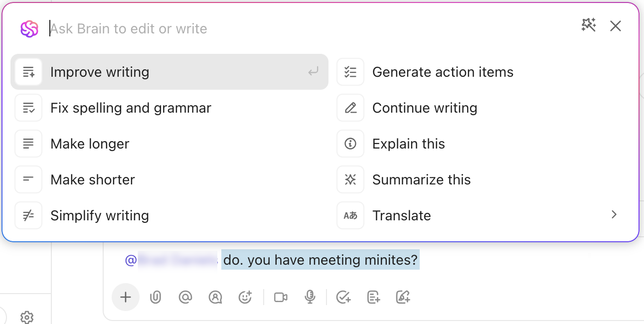Click the create task checkmark icon
Image resolution: width=644 pixels, height=324 pixels.
coord(343,298)
